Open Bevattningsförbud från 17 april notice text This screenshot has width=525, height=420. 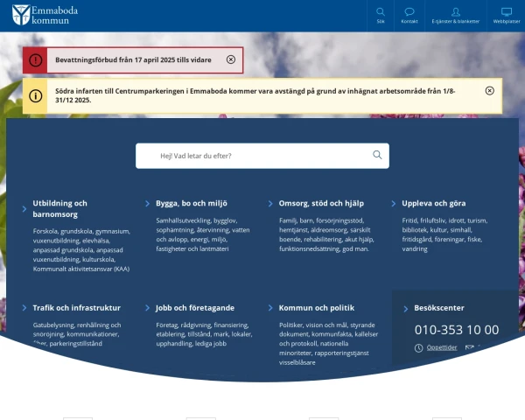[133, 60]
